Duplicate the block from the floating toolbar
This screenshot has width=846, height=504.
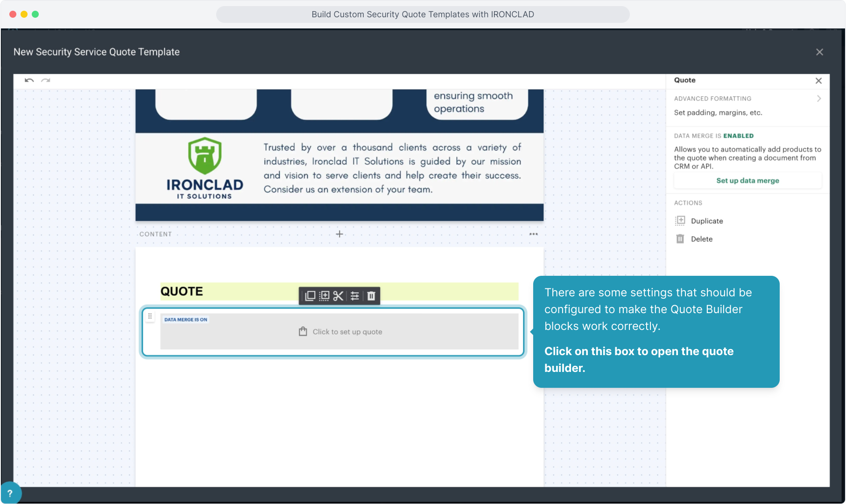[324, 296]
